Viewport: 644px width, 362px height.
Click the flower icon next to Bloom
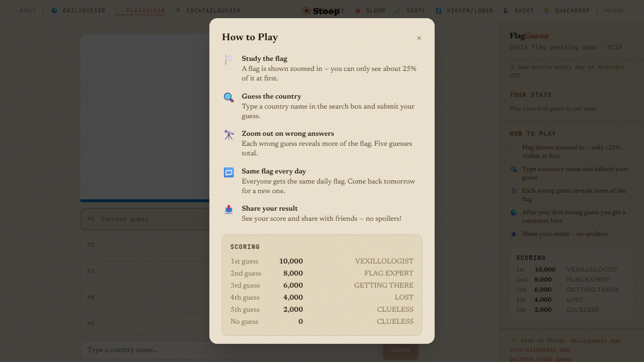click(358, 11)
